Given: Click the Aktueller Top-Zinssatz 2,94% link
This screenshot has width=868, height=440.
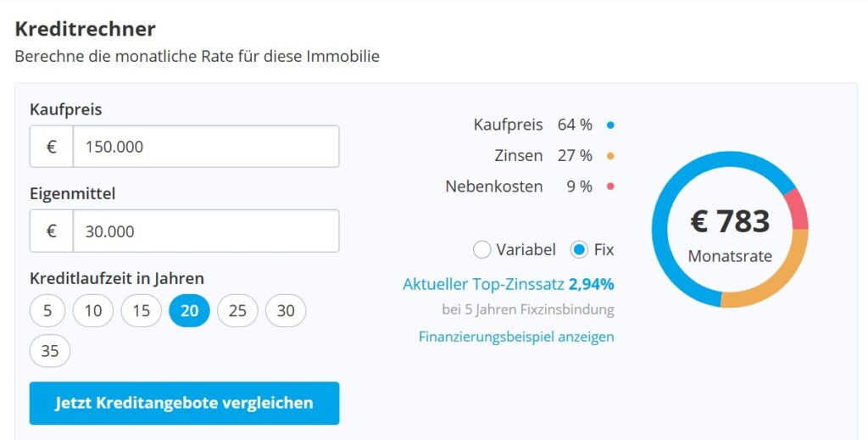Looking at the screenshot, I should click(509, 284).
